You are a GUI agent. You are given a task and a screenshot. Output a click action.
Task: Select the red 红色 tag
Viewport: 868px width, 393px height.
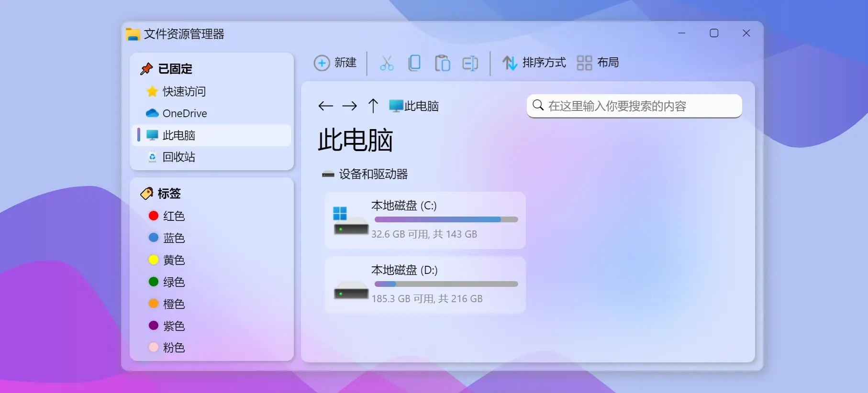[173, 216]
